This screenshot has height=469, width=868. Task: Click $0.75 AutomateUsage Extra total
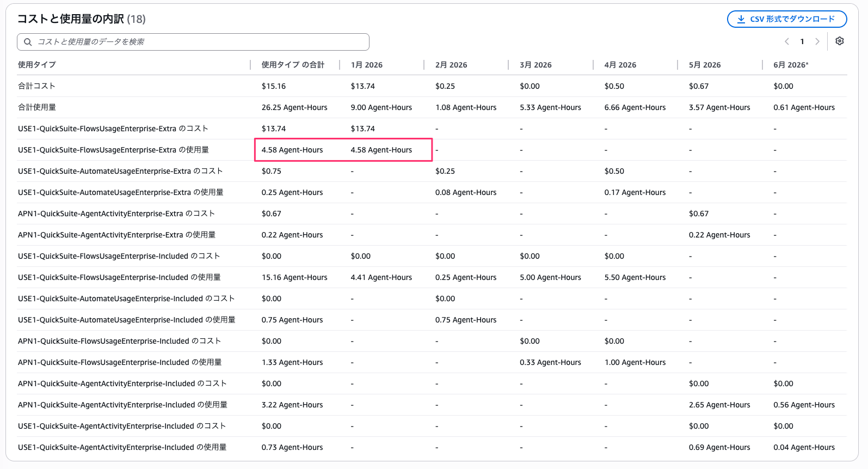coord(272,171)
